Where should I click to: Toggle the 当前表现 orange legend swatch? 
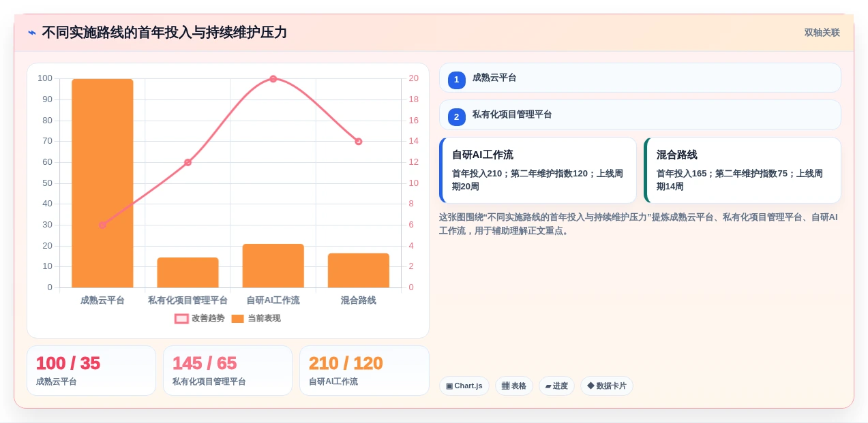pyautogui.click(x=237, y=319)
